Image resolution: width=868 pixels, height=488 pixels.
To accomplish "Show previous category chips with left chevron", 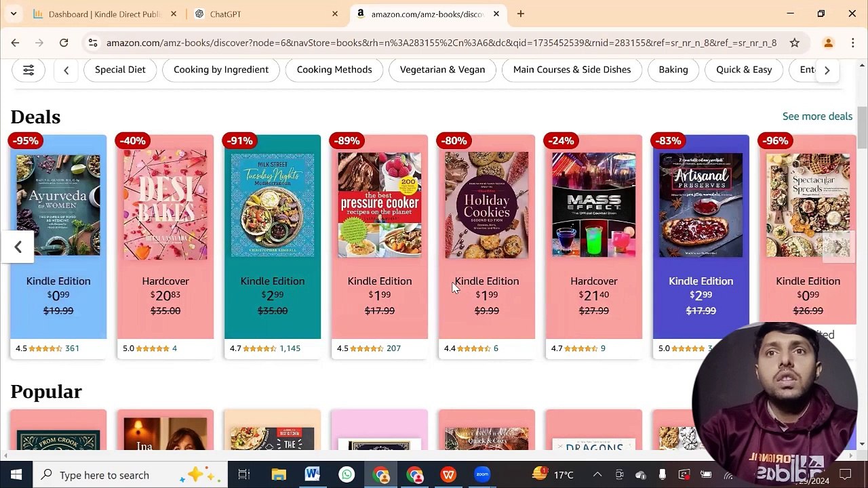I will pyautogui.click(x=66, y=70).
